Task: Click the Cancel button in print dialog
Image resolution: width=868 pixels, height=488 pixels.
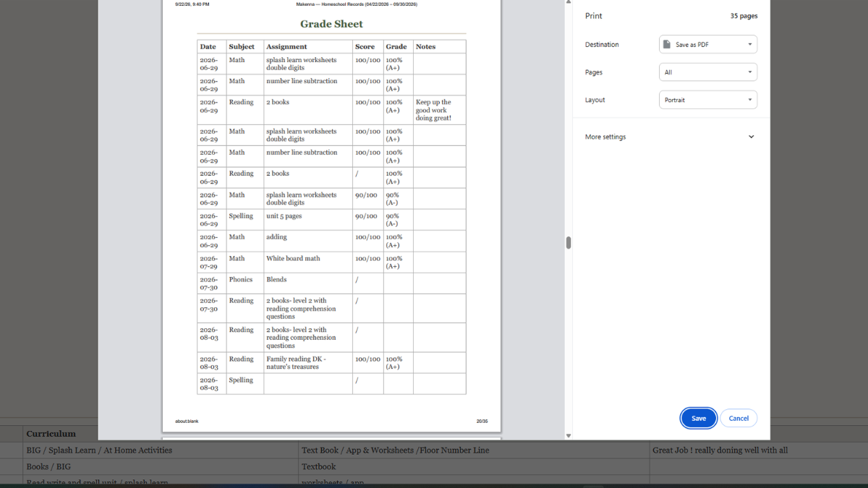Action: point(739,418)
